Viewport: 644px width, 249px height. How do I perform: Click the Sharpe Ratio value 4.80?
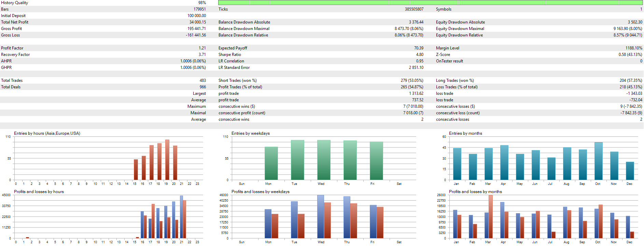tap(419, 55)
